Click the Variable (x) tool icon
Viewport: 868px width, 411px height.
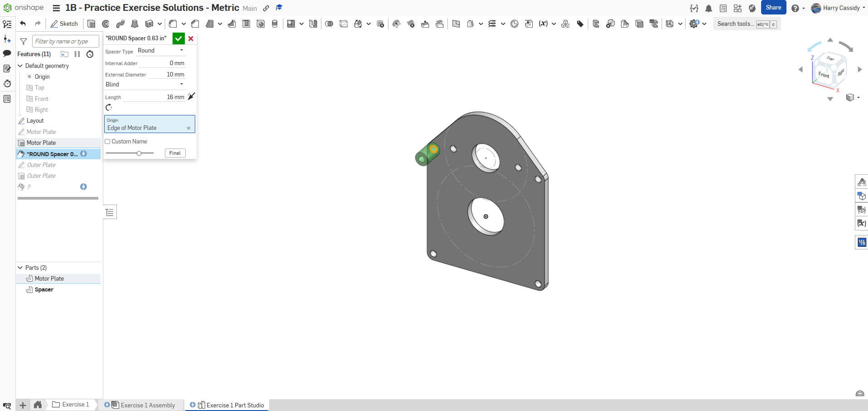(x=543, y=24)
